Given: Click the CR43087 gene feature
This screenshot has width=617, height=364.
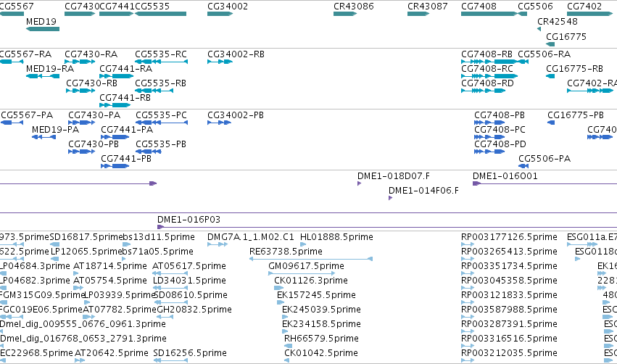Looking at the screenshot, I should 418,14.
